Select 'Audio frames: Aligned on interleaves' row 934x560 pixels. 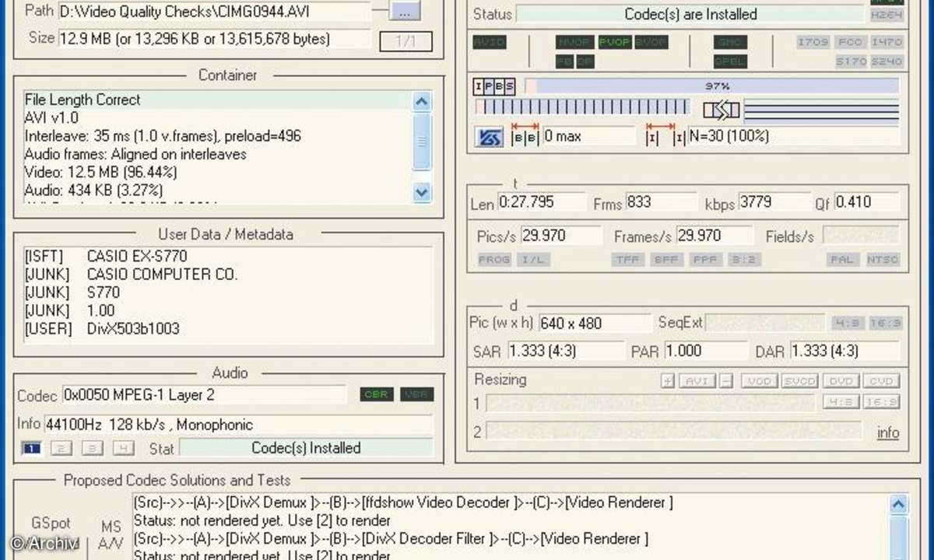click(217, 154)
